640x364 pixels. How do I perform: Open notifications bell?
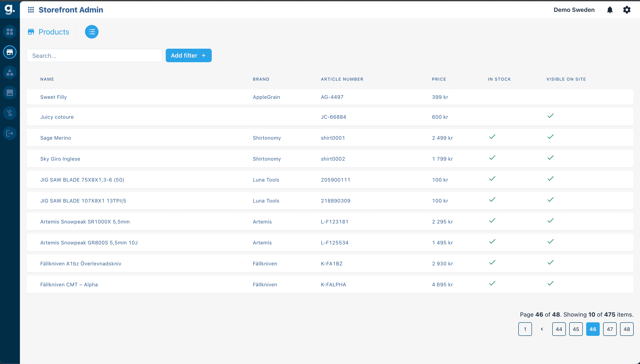(x=610, y=10)
